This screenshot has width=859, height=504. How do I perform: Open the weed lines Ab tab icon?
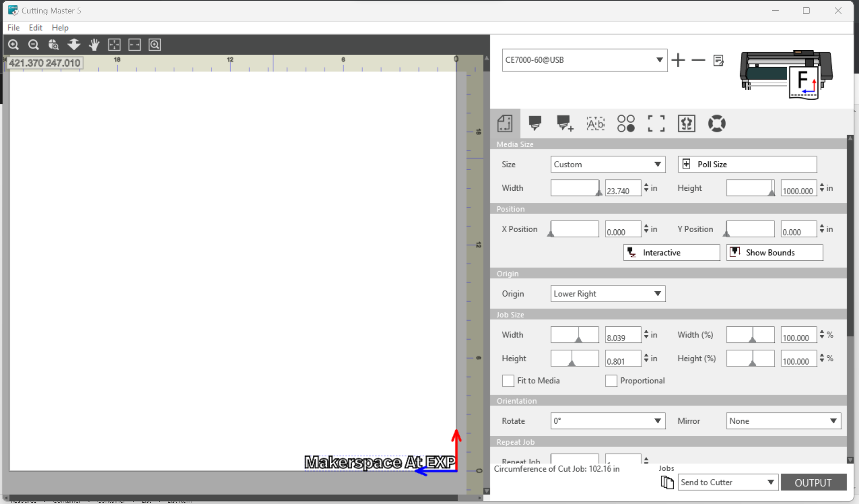point(596,123)
